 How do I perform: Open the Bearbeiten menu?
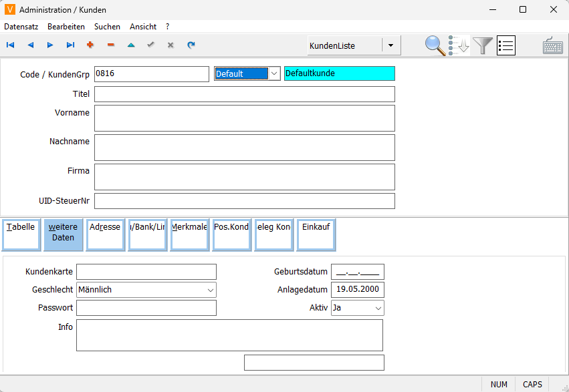tap(66, 27)
